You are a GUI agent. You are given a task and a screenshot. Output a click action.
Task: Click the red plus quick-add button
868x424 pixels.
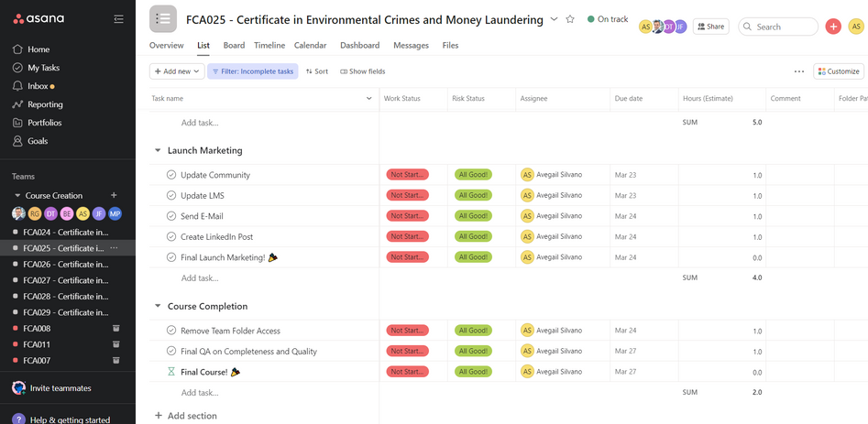pos(832,27)
